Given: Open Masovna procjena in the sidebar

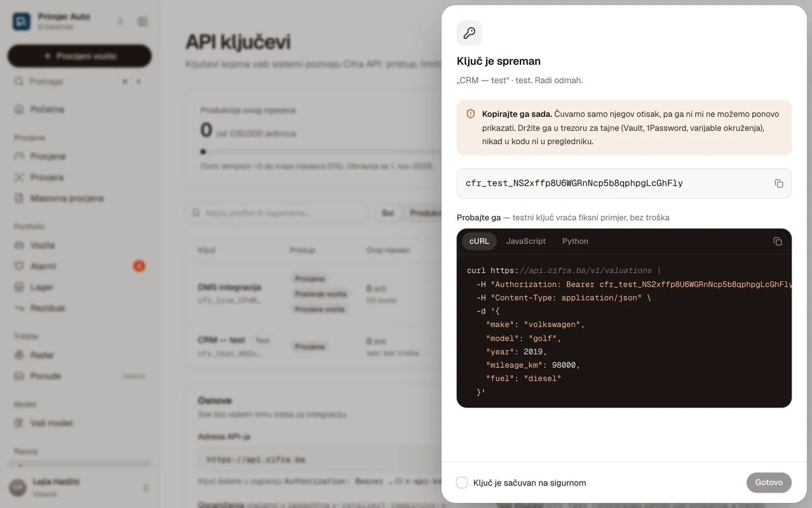Looking at the screenshot, I should tap(80, 198).
